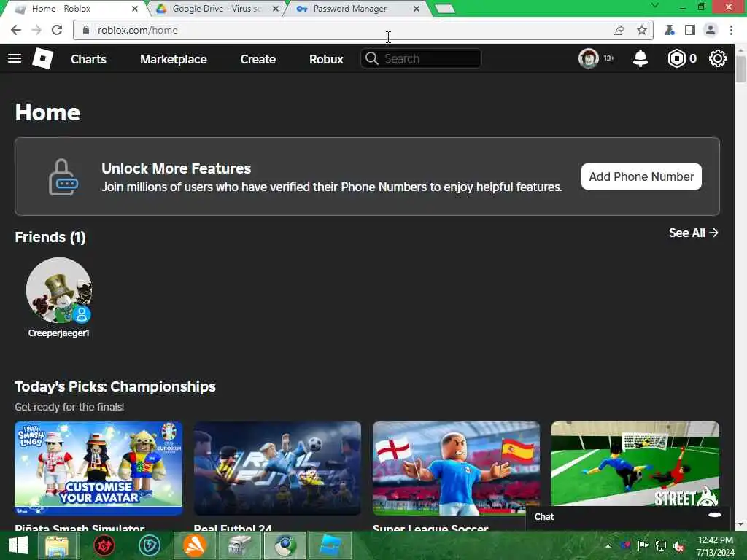747x560 pixels.
Task: Open the orange Avast icon in taskbar
Action: pos(194,545)
